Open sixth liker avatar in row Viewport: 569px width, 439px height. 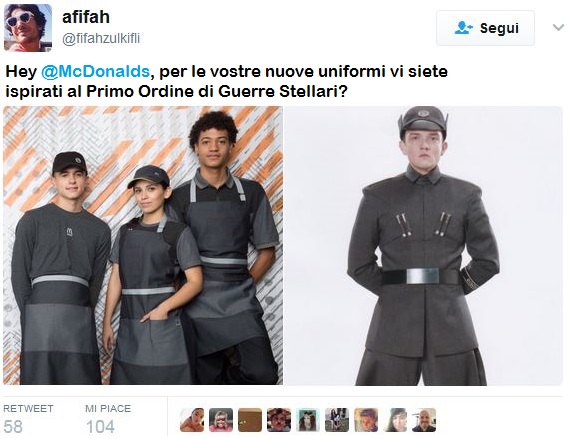(337, 420)
